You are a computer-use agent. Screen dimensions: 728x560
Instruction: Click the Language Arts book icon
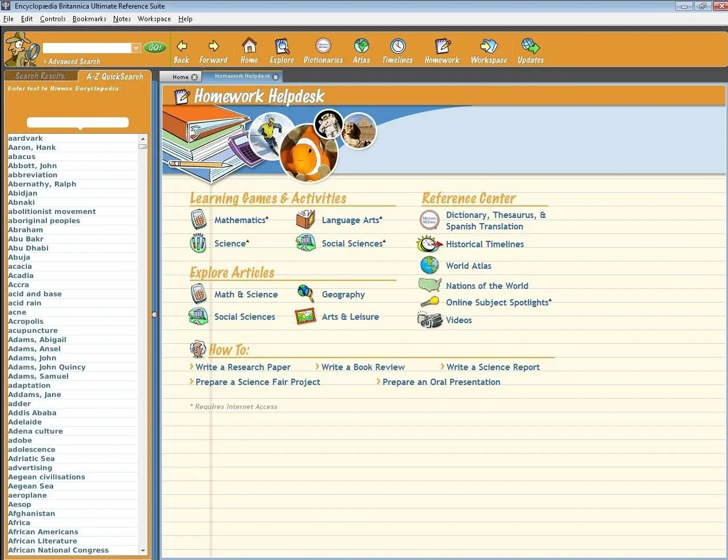point(305,220)
